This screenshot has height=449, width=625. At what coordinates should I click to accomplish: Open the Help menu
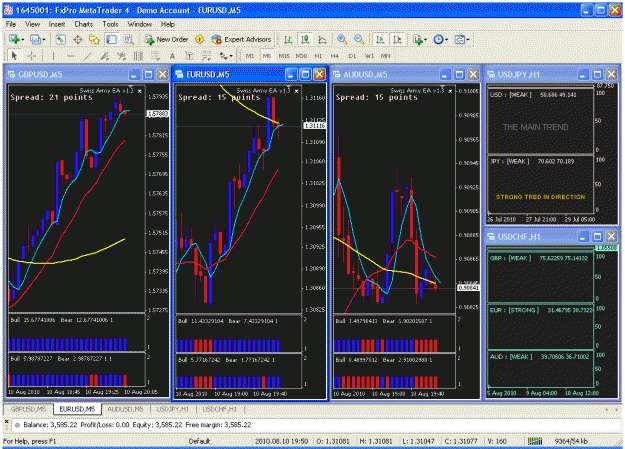coord(168,24)
